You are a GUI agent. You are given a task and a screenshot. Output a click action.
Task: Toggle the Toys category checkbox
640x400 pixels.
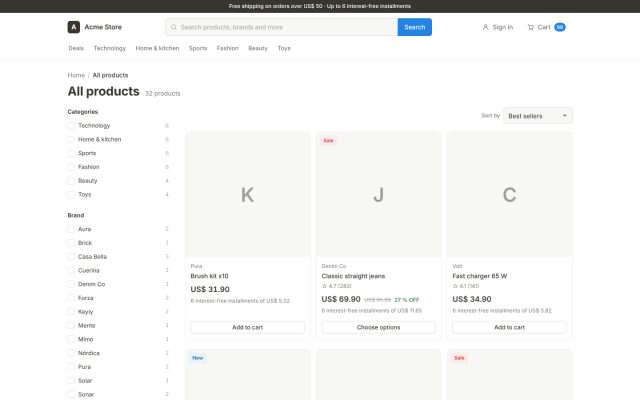click(71, 195)
